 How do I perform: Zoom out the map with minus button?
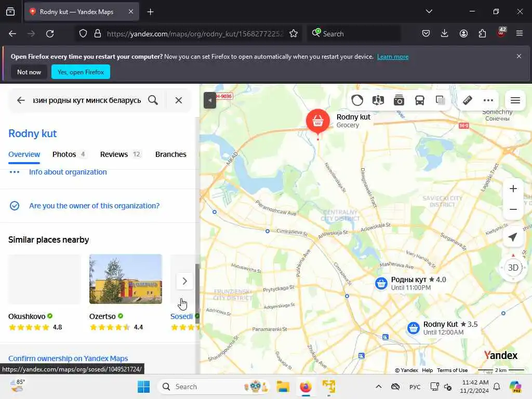[x=513, y=209]
